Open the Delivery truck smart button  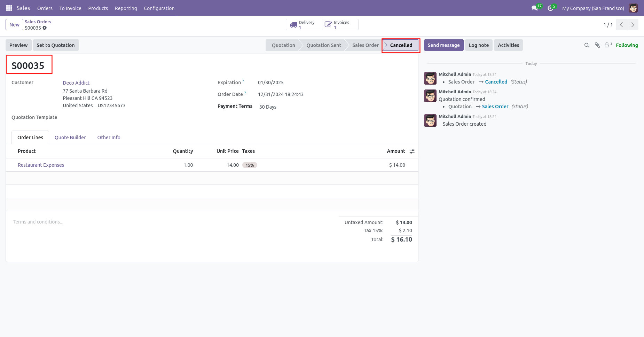(304, 25)
